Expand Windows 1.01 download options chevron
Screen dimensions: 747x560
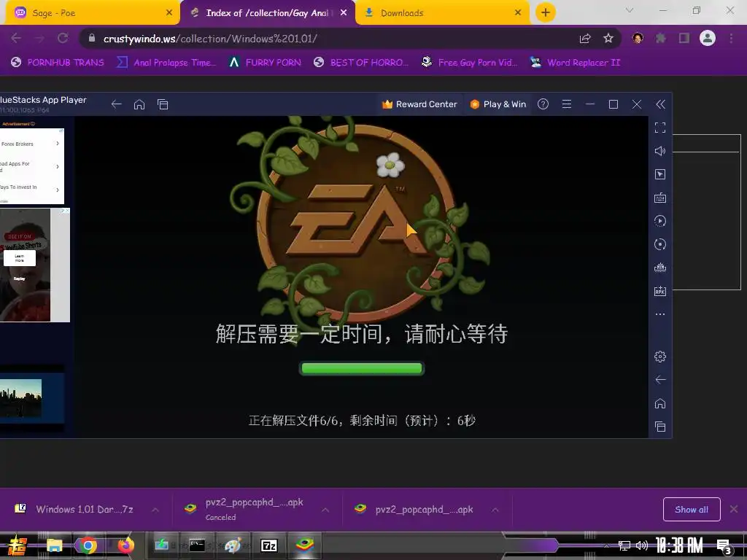pos(155,510)
